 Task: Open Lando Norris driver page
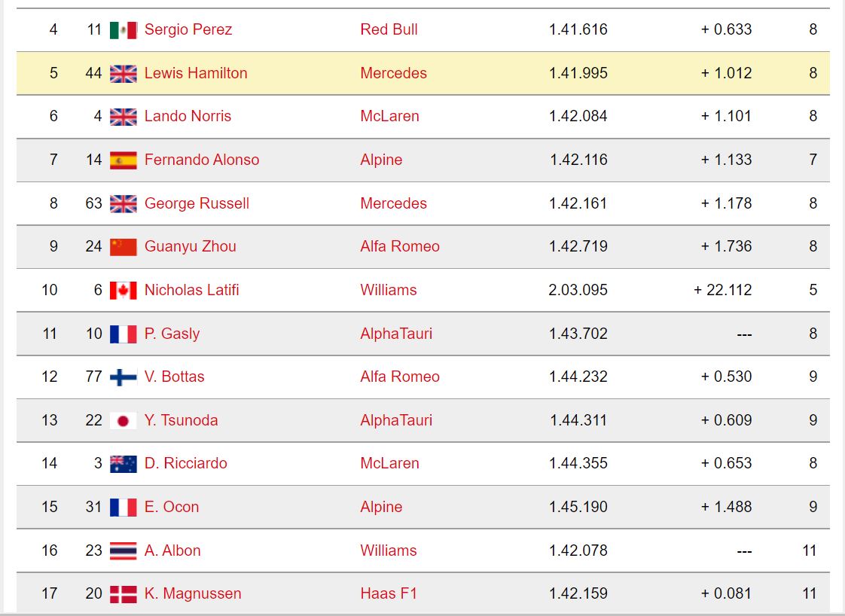point(188,116)
